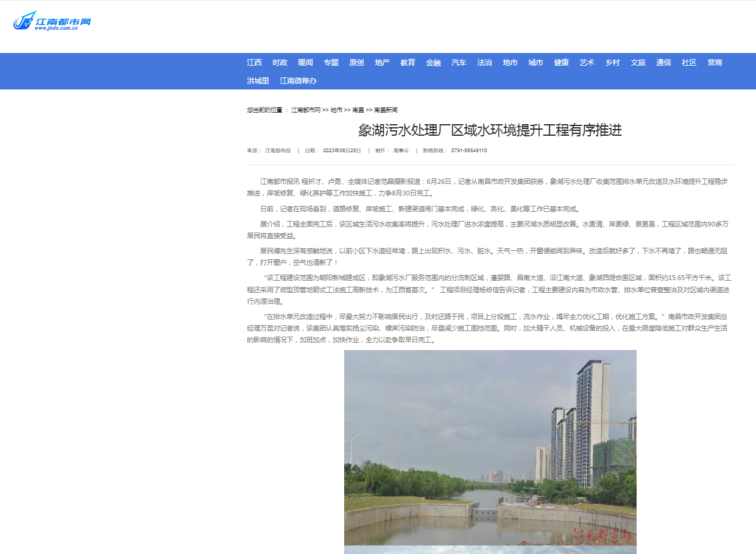Click 文旅 in the navigation bar

click(x=638, y=63)
